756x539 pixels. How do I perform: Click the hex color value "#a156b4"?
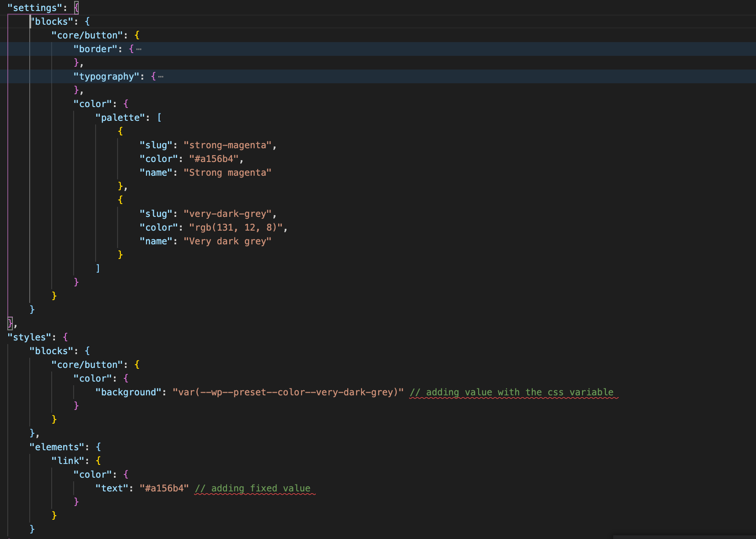tap(213, 159)
